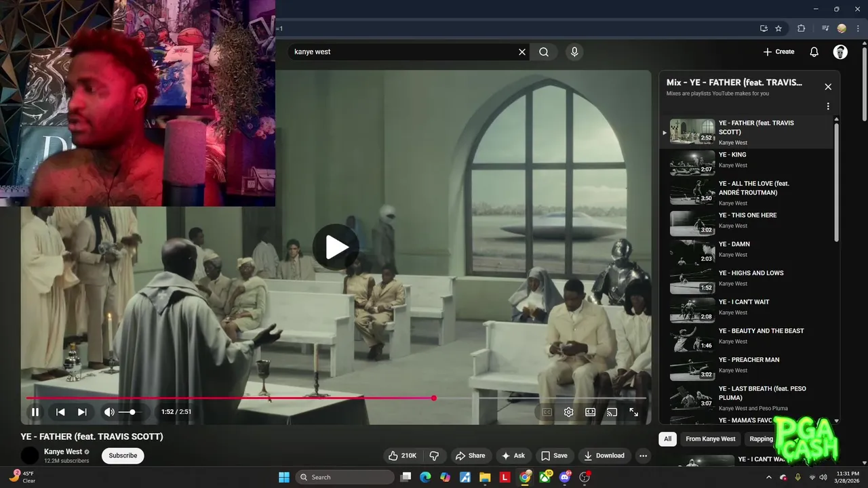Image resolution: width=868 pixels, height=488 pixels.
Task: Open File Explorer from taskbar
Action: [485, 477]
